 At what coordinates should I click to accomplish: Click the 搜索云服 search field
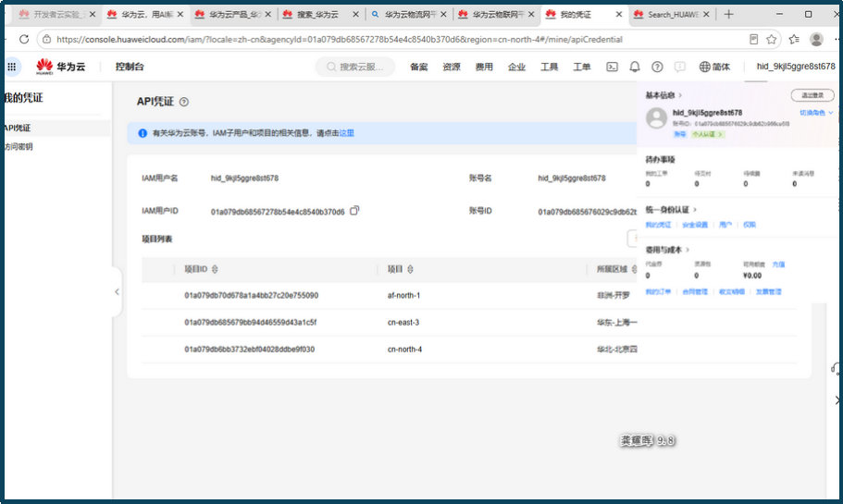355,67
